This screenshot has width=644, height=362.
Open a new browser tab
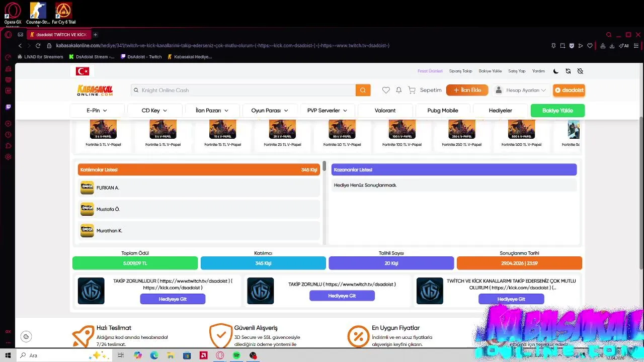click(x=95, y=35)
